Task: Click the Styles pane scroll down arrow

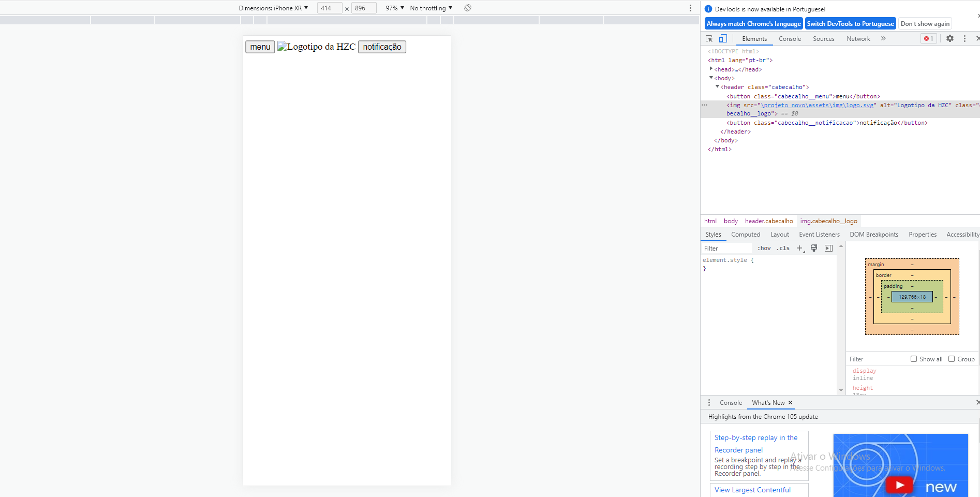Action: pyautogui.click(x=841, y=390)
